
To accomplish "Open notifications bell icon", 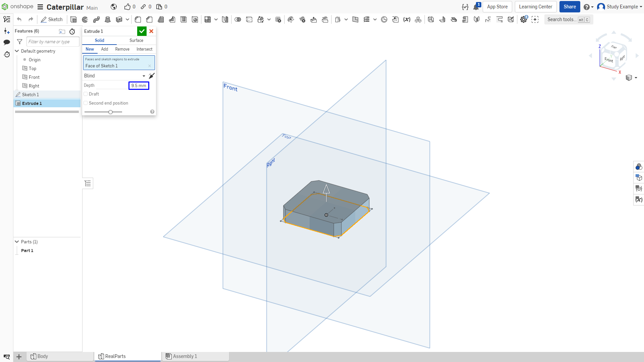I will (x=476, y=7).
